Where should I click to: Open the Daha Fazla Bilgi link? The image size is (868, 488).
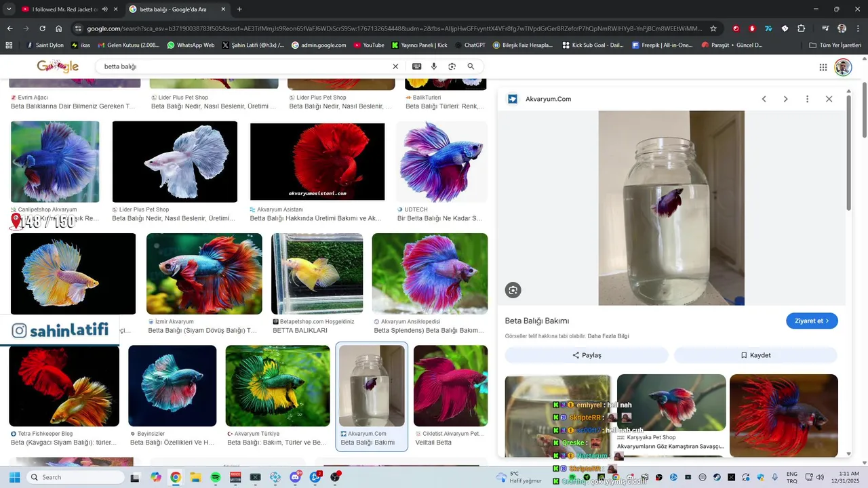[x=608, y=336]
